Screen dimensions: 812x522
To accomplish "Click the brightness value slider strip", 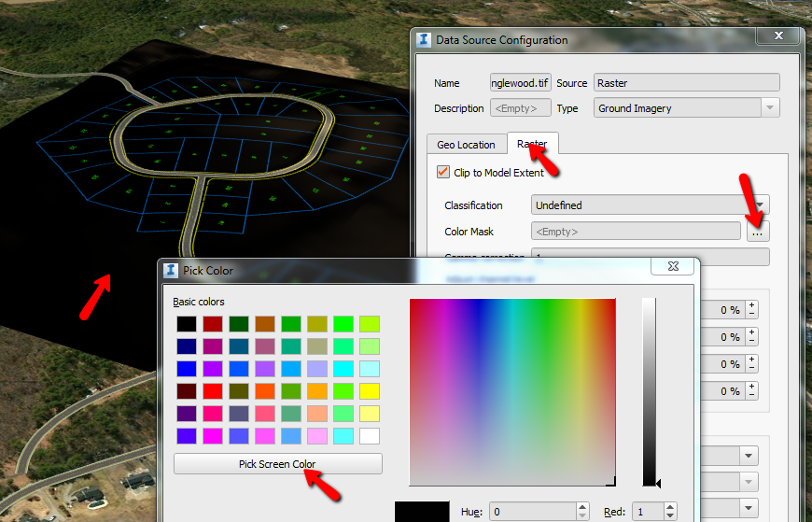I will coord(649,392).
